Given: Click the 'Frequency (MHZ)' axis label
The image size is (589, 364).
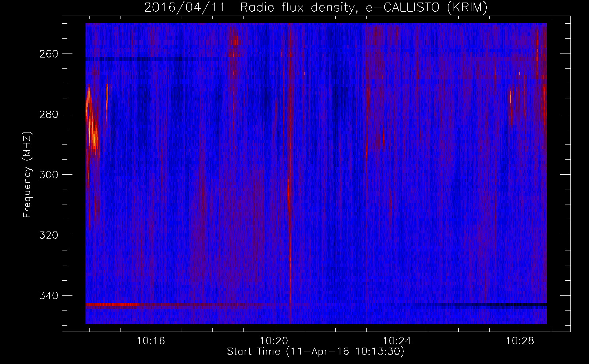Looking at the screenshot, I should pyautogui.click(x=27, y=175).
